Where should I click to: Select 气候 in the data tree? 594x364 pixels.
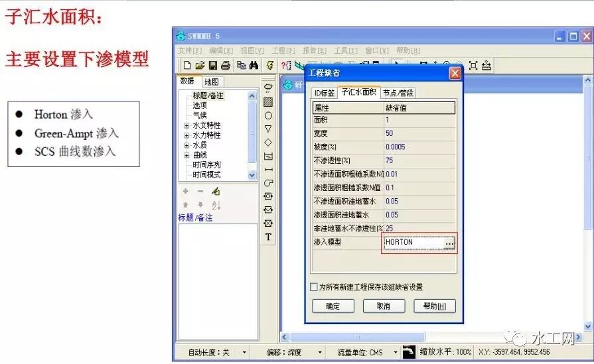pyautogui.click(x=200, y=115)
